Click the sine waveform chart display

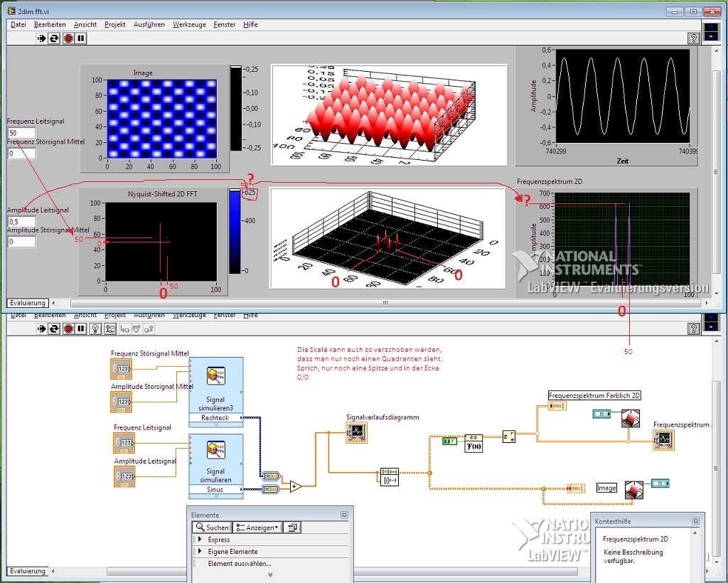coord(623,96)
